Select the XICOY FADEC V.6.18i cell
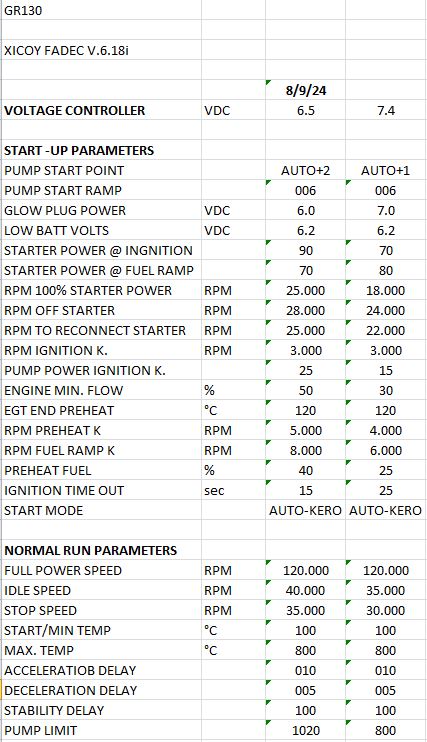 click(101, 50)
